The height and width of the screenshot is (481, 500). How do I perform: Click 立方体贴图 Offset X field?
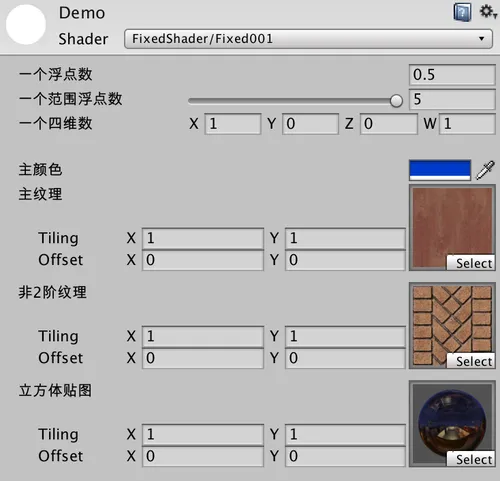(203, 456)
